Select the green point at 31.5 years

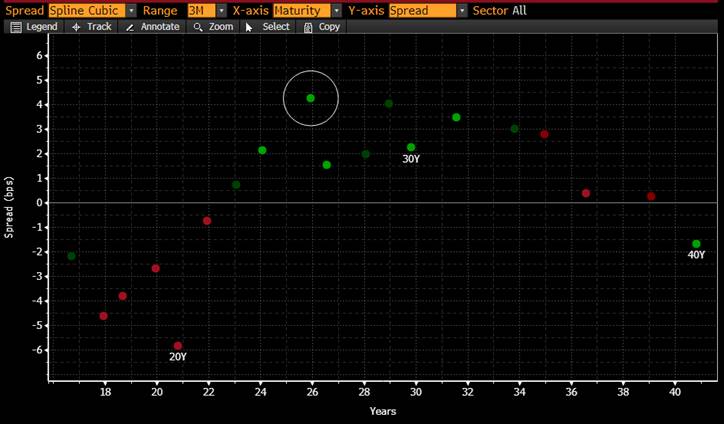(x=456, y=117)
